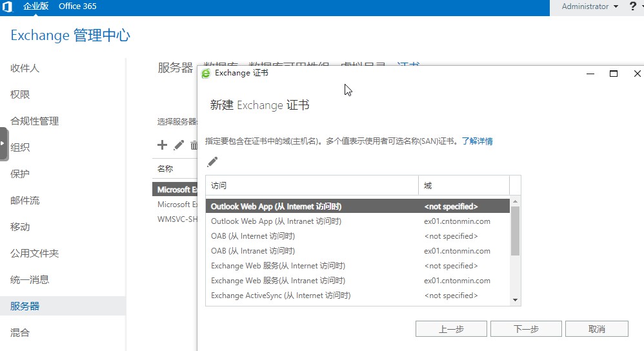Select the Outlook Web App (从 Internet 访问时) row
Viewport: 644px width, 351px height.
[x=357, y=206]
